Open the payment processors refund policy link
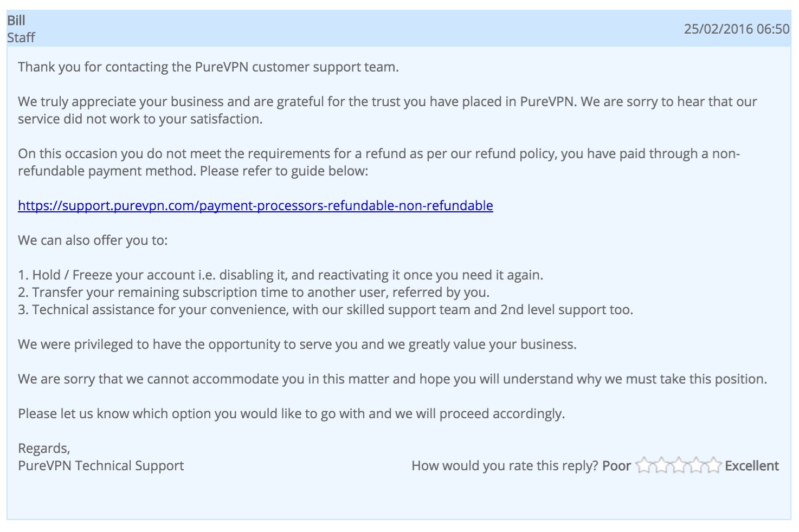 (x=255, y=205)
